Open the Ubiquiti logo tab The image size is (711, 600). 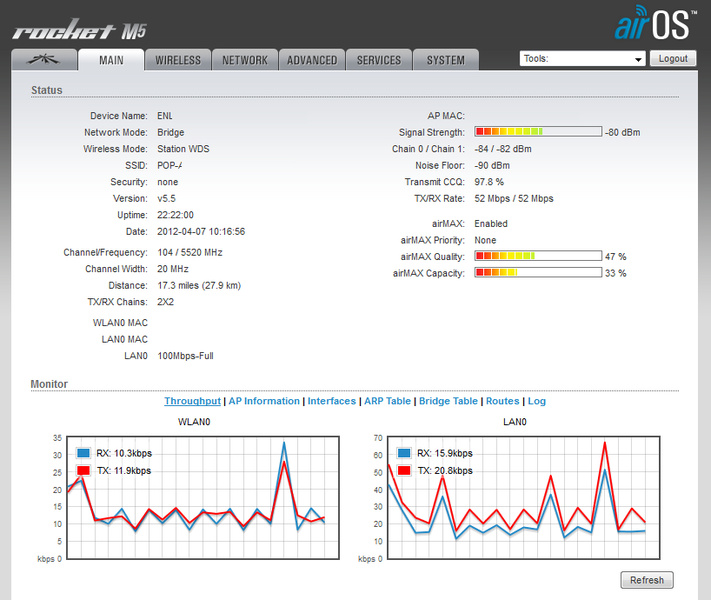click(x=44, y=60)
